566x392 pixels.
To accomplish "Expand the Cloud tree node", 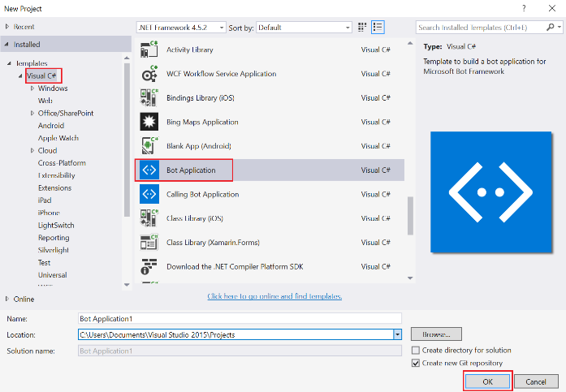I will (32, 150).
